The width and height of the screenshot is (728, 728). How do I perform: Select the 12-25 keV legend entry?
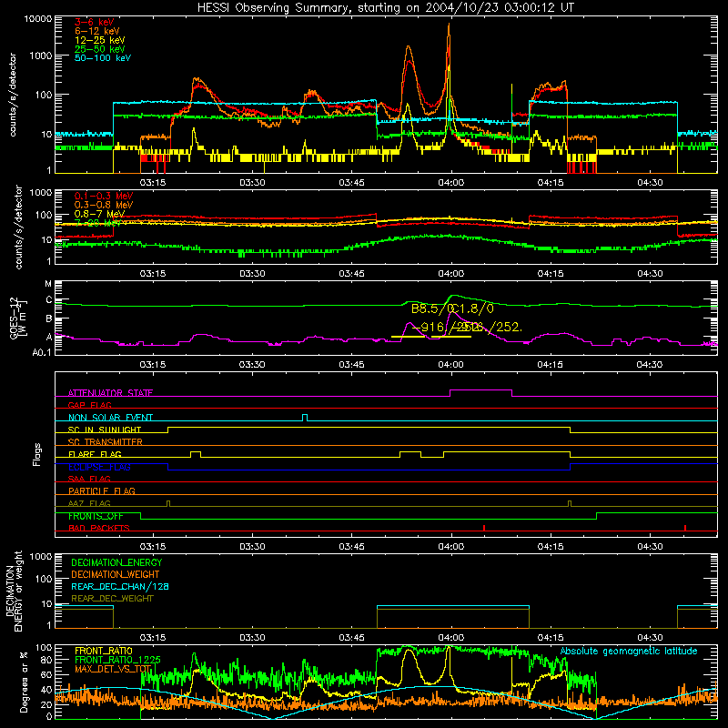[x=99, y=40]
